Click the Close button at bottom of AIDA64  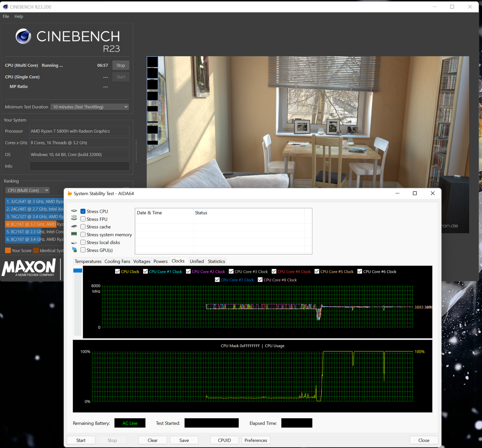(x=424, y=440)
